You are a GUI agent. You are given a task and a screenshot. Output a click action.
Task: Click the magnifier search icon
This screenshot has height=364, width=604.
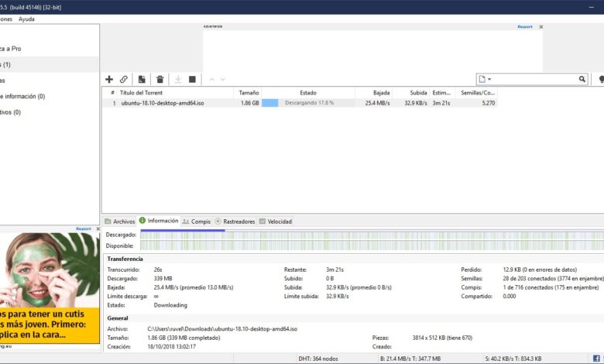(582, 79)
